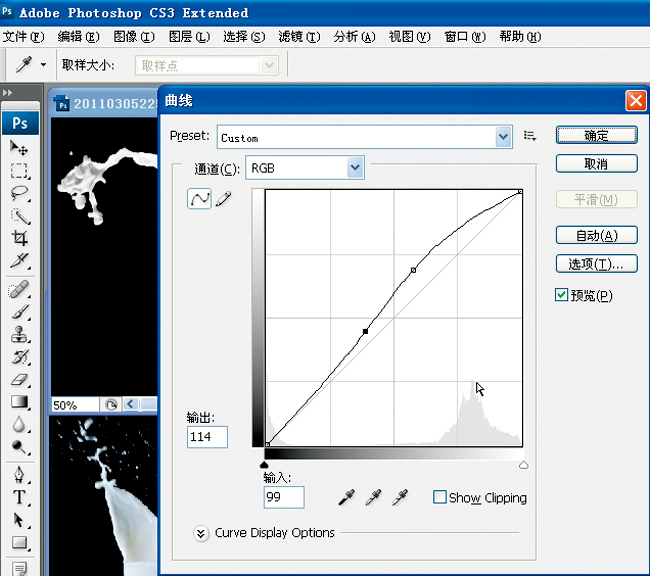
Task: Pick the set gray point eyedropper
Action: coord(373,497)
